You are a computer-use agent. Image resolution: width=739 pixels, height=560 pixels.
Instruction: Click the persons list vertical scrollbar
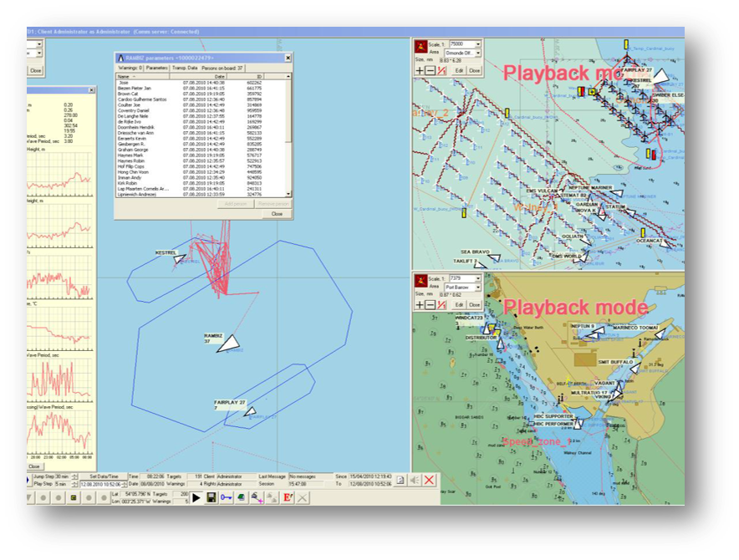pyautogui.click(x=289, y=134)
